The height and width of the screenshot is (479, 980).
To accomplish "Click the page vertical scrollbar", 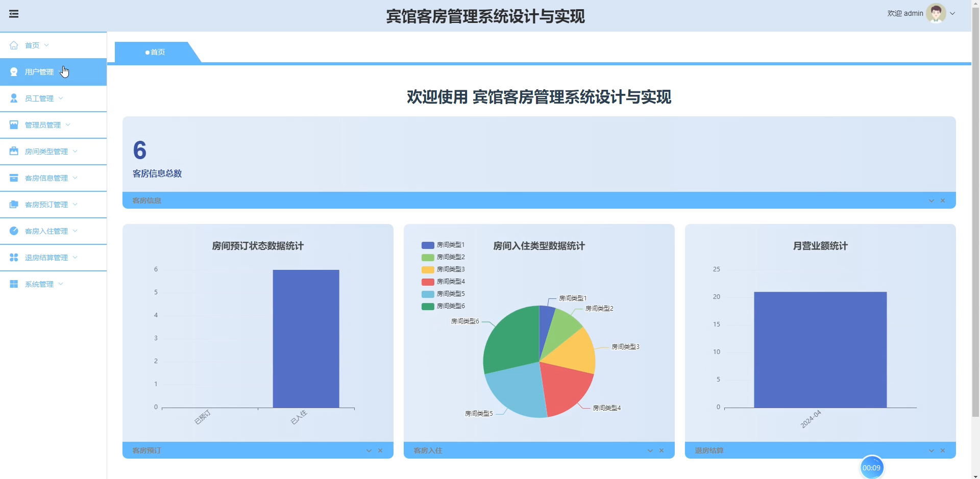I will tap(975, 212).
